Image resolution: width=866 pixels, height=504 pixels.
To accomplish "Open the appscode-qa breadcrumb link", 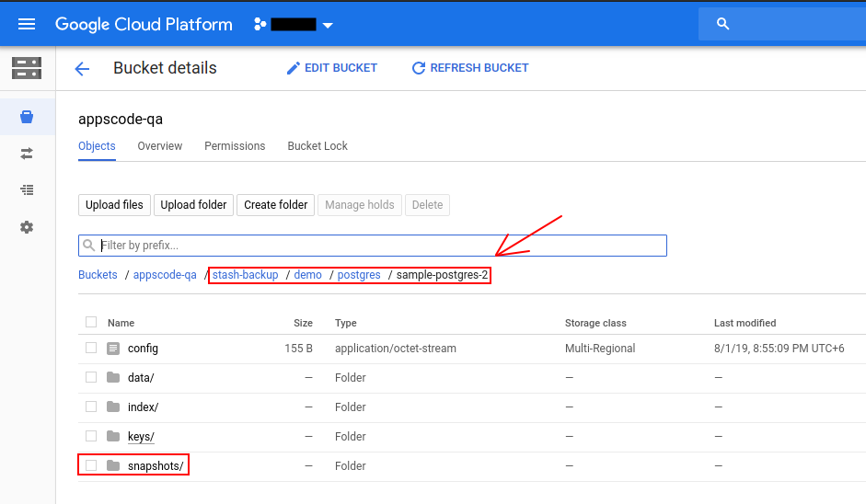I will (x=165, y=275).
